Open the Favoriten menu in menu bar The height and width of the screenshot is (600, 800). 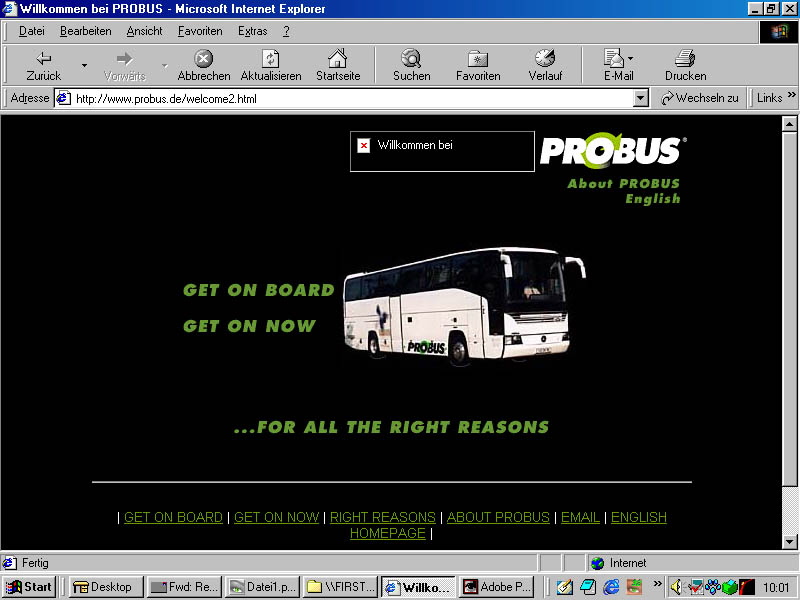(x=200, y=31)
